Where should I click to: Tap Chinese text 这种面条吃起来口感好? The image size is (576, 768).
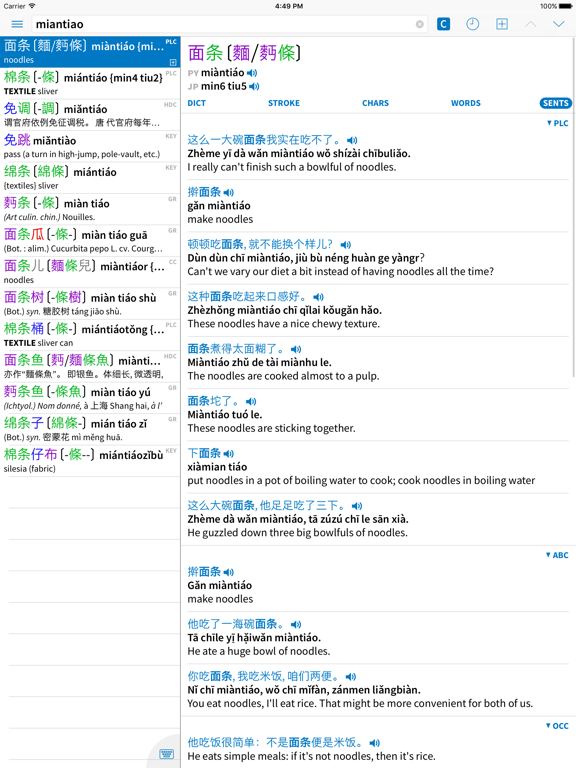click(x=248, y=297)
